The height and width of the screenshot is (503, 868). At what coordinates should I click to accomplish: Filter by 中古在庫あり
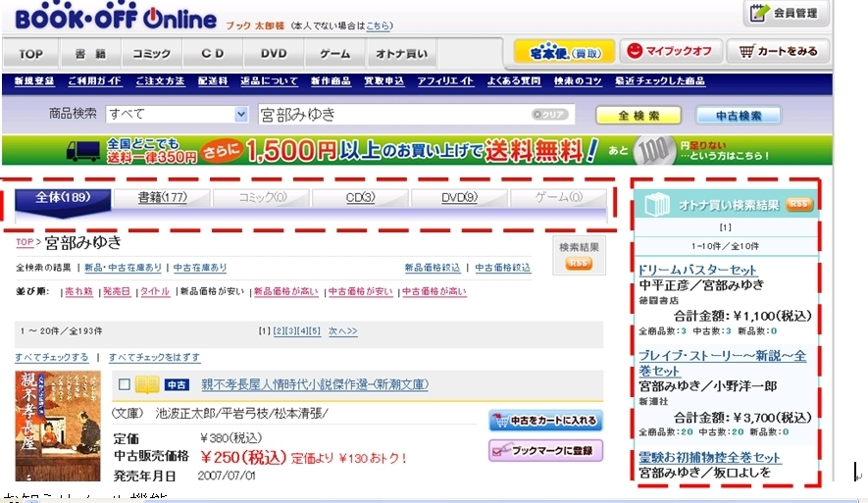coord(200,268)
